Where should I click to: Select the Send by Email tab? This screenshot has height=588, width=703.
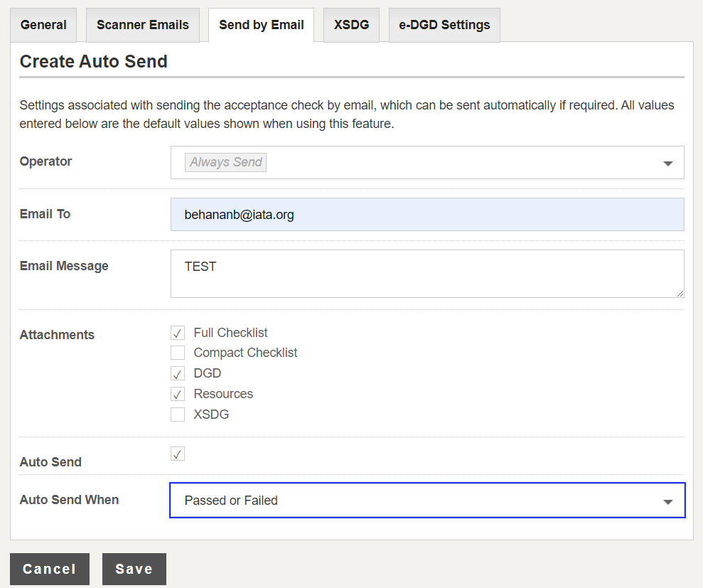[262, 25]
